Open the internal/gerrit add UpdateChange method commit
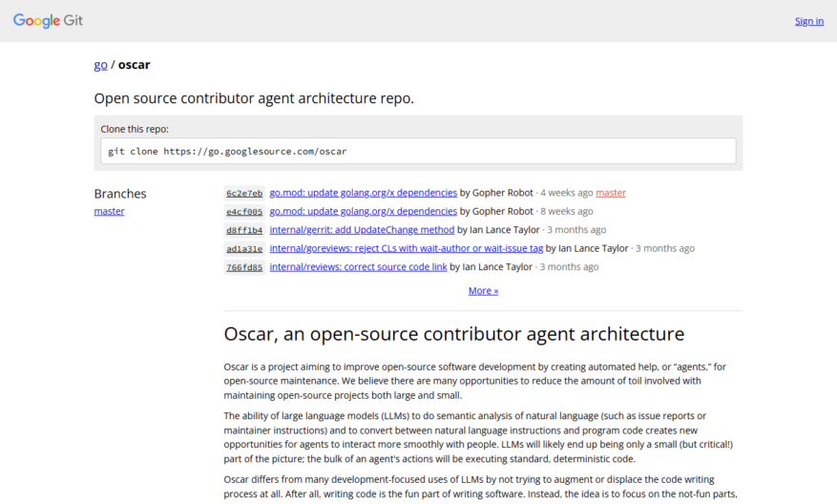This screenshot has height=504, width=837. click(362, 230)
